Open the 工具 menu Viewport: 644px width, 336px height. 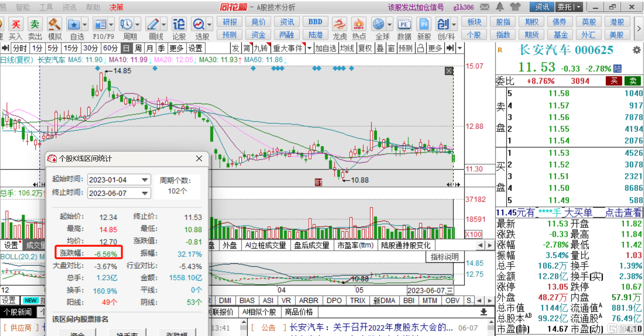coord(46,7)
